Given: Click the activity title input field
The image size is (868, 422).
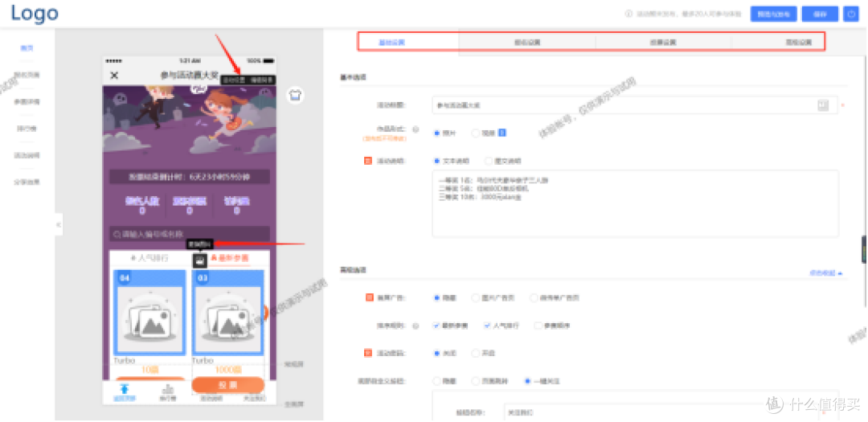Looking at the screenshot, I should coord(634,105).
